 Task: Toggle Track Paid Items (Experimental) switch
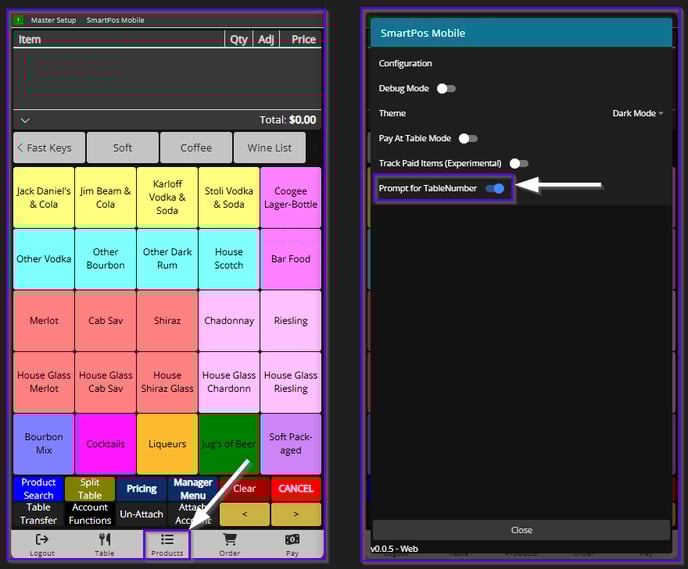pyautogui.click(x=519, y=164)
